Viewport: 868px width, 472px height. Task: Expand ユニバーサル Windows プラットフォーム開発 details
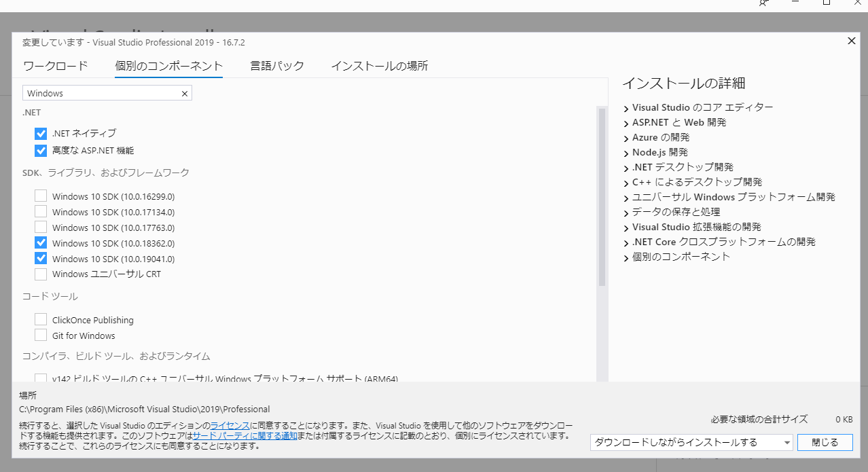[626, 198]
